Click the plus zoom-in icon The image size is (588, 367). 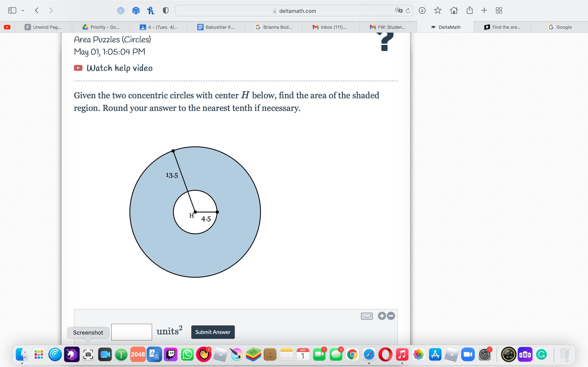click(382, 316)
